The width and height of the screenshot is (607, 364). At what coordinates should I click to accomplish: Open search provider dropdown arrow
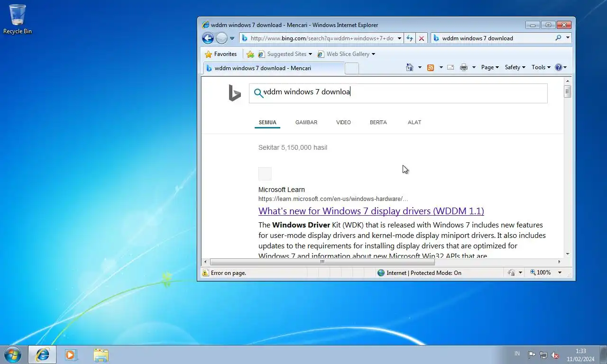(568, 38)
